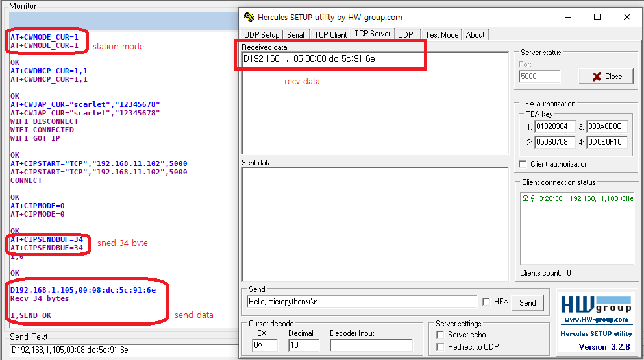Click the Hercules app icon in title bar
The height and width of the screenshot is (360, 644).
249,17
